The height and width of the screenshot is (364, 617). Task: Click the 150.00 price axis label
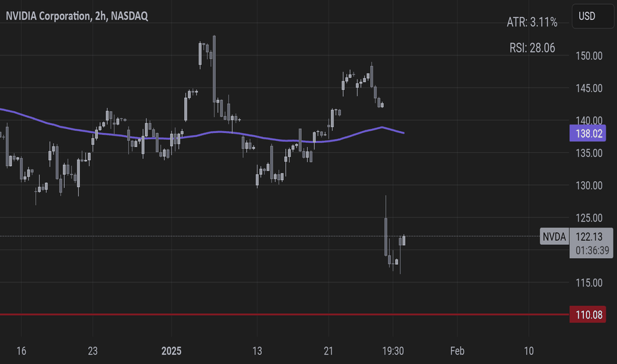pyautogui.click(x=589, y=56)
